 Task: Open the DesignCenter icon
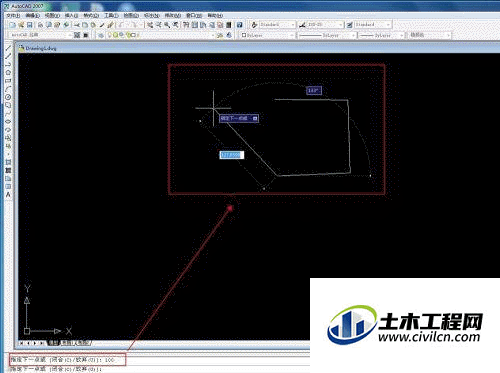(x=195, y=25)
